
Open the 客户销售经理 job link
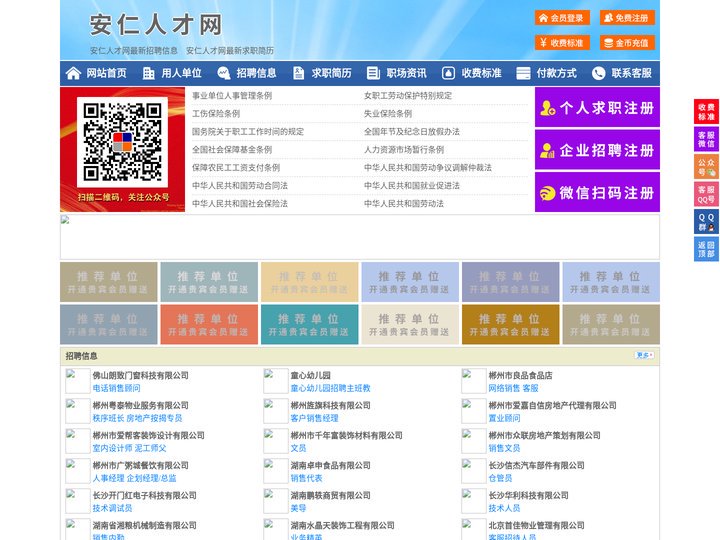[x=314, y=418]
